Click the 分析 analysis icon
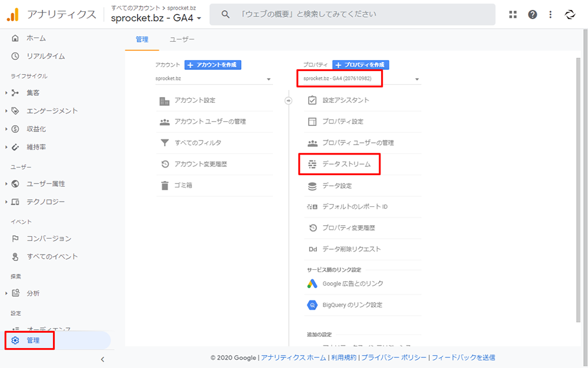The width and height of the screenshot is (588, 368). tap(15, 293)
